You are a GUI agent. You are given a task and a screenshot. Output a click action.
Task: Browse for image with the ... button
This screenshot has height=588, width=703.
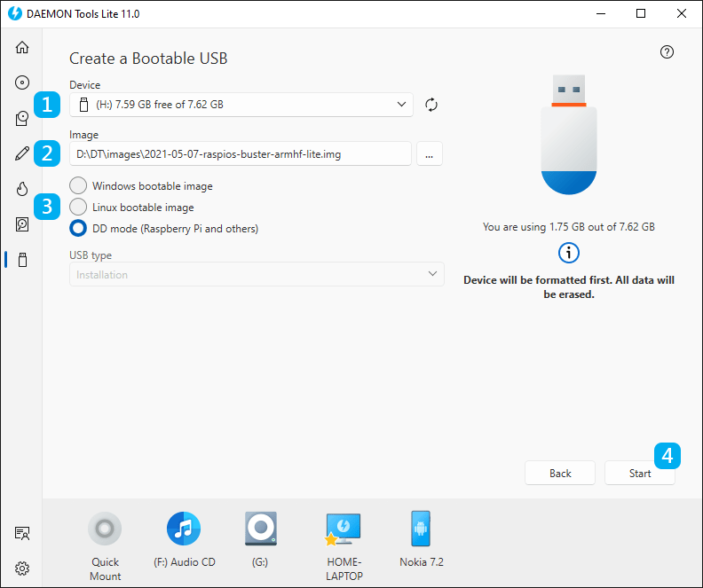tap(429, 154)
